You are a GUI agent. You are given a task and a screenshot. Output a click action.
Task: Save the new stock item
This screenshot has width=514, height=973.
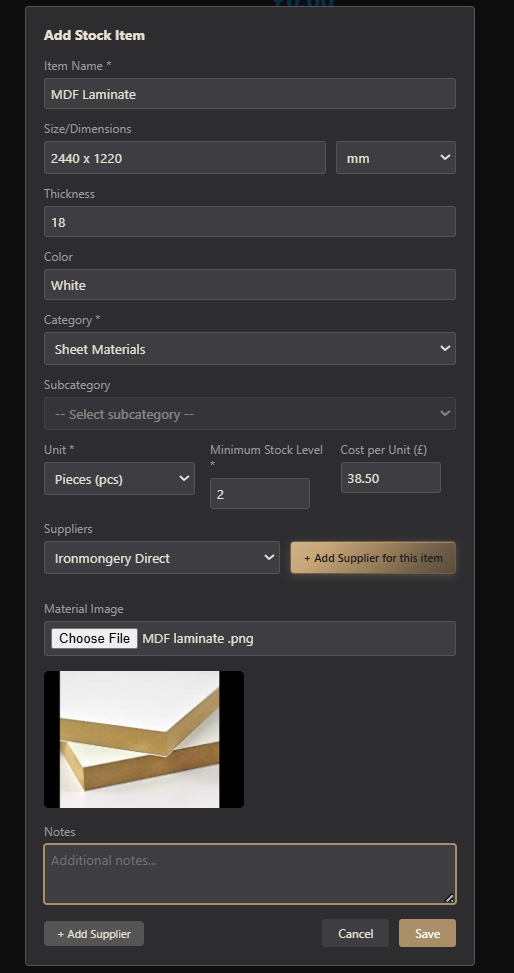[427, 933]
